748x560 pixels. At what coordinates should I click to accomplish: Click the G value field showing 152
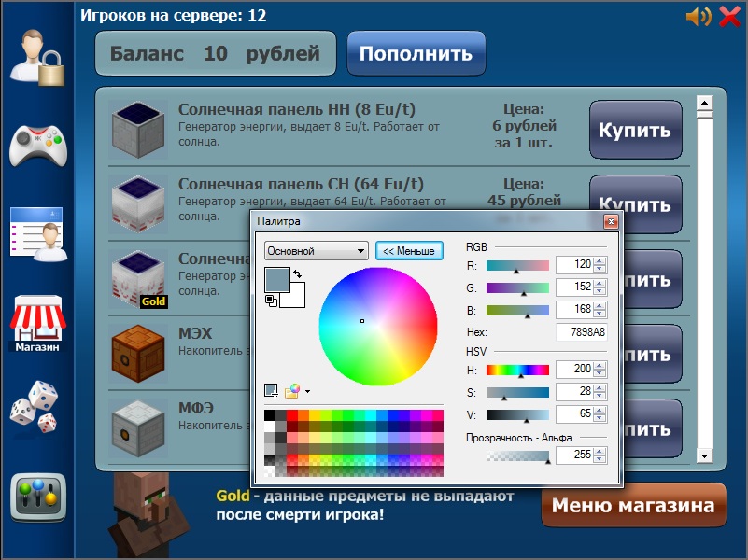[574, 287]
